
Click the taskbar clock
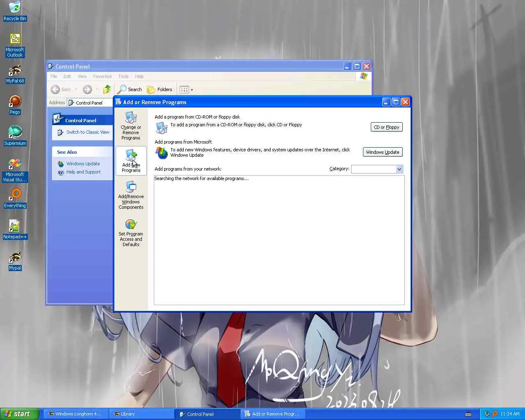[510, 414]
